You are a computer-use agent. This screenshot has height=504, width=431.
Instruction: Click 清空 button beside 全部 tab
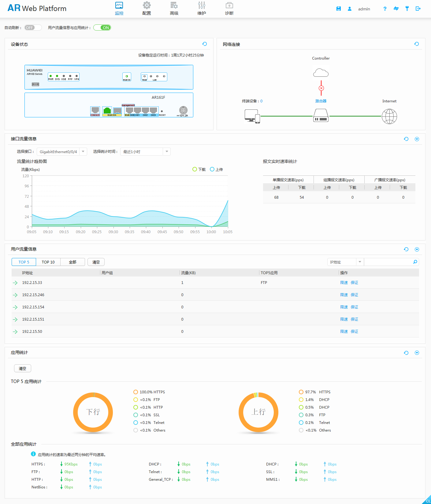coord(96,262)
